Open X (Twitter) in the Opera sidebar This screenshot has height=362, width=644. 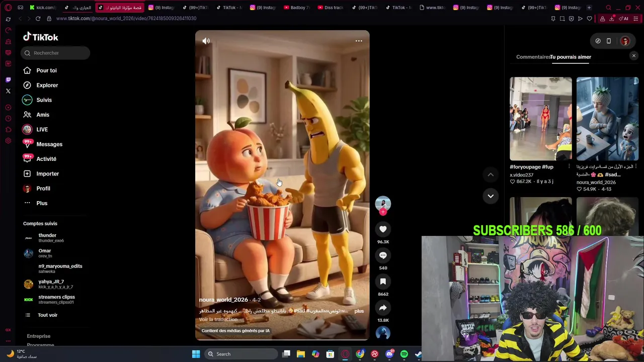(8, 91)
